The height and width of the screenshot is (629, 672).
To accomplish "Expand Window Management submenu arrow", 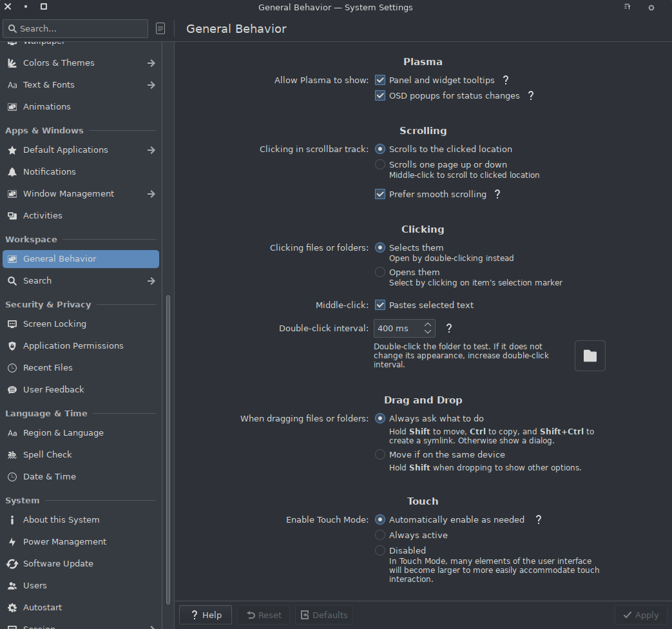I will pos(151,194).
